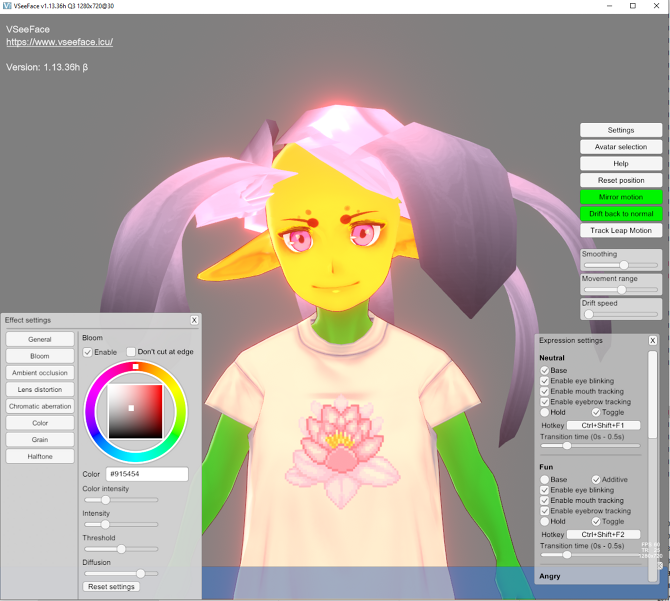Close the Expression settings panel

(653, 340)
